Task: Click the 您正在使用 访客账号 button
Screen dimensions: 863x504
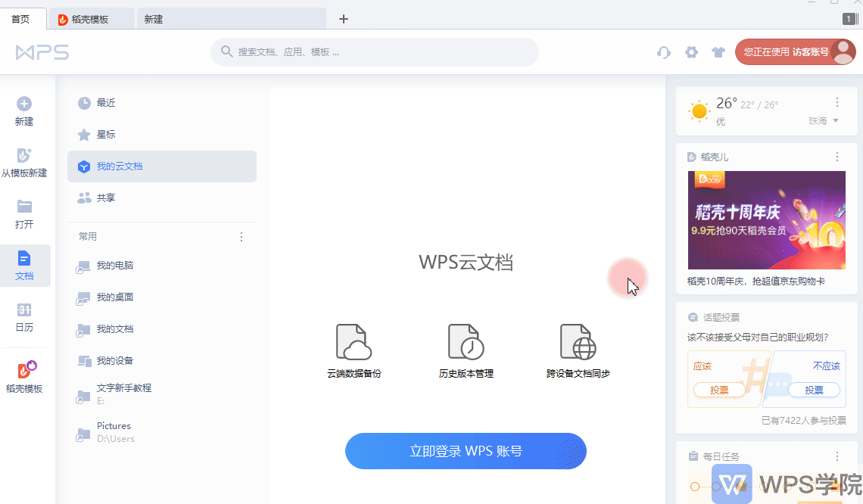Action: pos(796,52)
